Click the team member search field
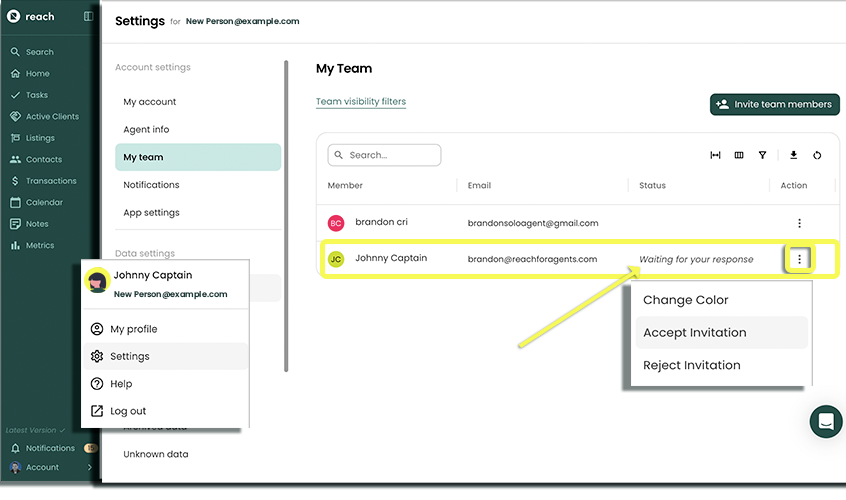The height and width of the screenshot is (500, 846). [384, 155]
